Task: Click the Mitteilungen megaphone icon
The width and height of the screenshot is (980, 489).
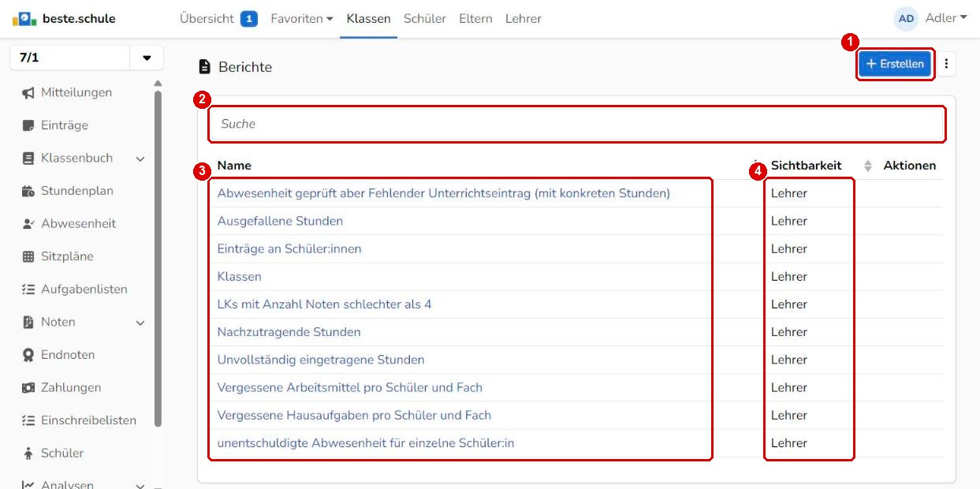Action: 28,93
